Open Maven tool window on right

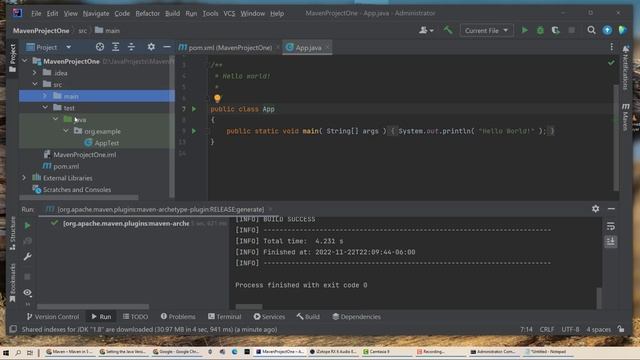(625, 117)
